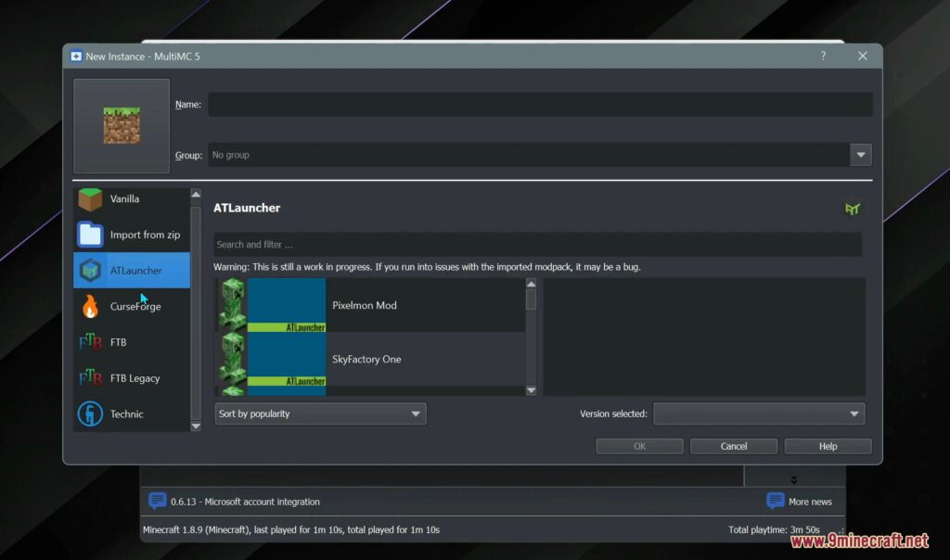
Task: Click the Name input field
Action: [540, 104]
